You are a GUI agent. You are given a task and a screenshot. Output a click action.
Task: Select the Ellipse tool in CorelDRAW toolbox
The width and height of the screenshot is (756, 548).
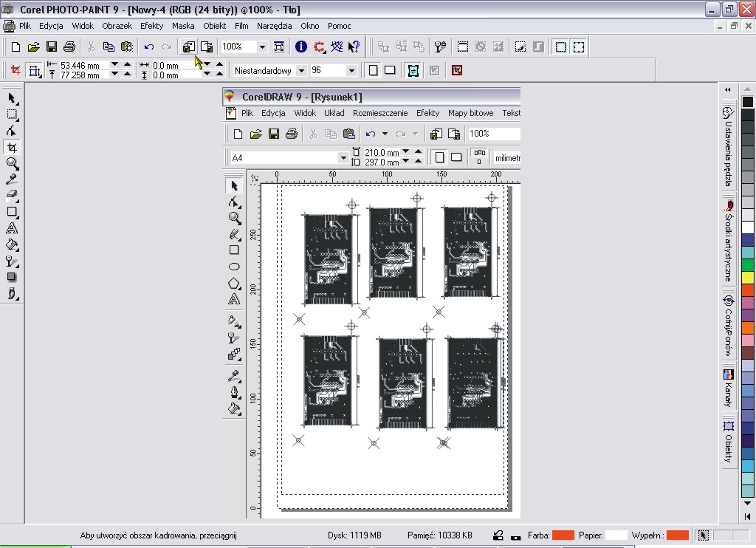[234, 267]
